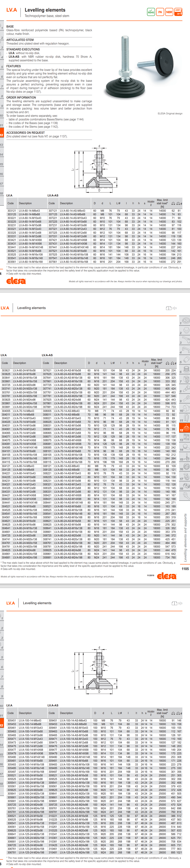
Task: Click 'Levelling elements and supports' vertical label
Action: pyautogui.click(x=185, y=537)
